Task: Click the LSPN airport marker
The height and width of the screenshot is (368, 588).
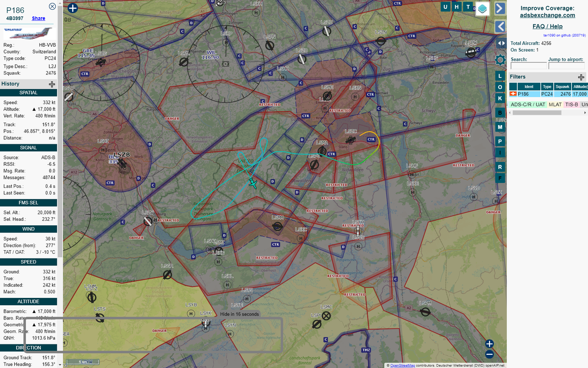Action: pyautogui.click(x=269, y=45)
